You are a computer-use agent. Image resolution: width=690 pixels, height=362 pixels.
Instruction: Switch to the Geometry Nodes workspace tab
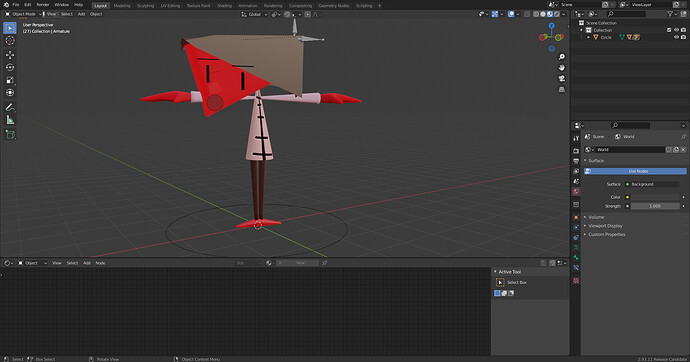pos(334,6)
